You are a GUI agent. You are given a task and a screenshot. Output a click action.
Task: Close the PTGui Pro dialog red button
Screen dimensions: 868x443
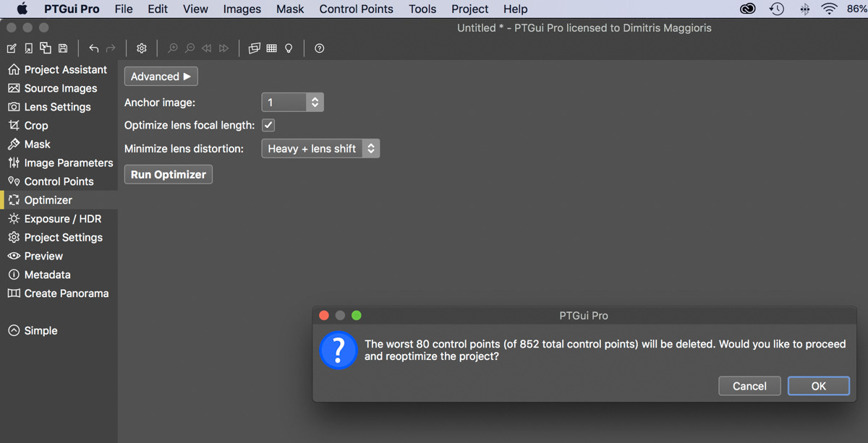click(324, 316)
